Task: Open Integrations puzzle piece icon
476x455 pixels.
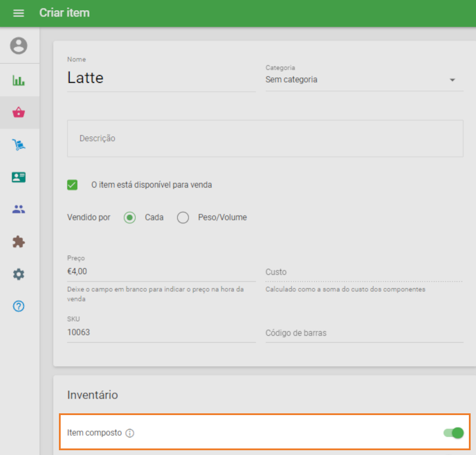Action: click(19, 242)
